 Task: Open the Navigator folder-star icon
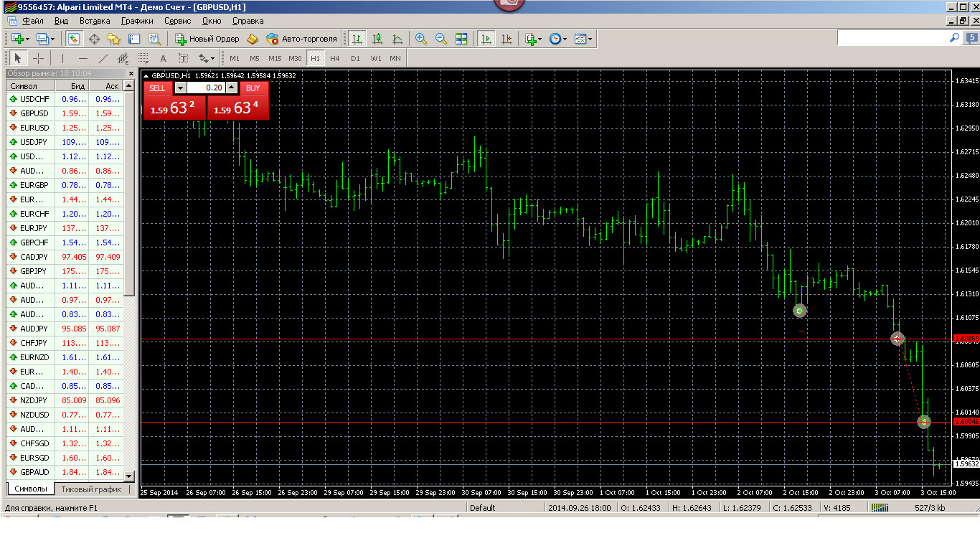click(114, 39)
